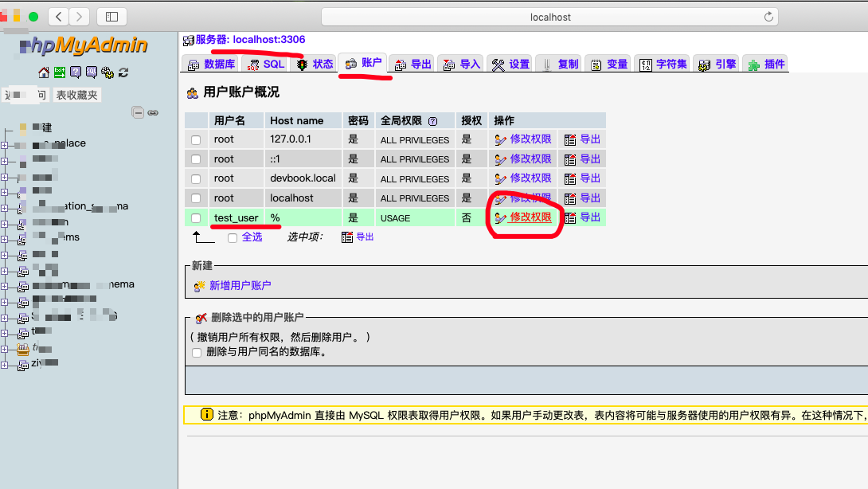The width and height of the screenshot is (868, 489).
Task: Select checkbox for root 127.0.0.1
Action: coord(196,140)
